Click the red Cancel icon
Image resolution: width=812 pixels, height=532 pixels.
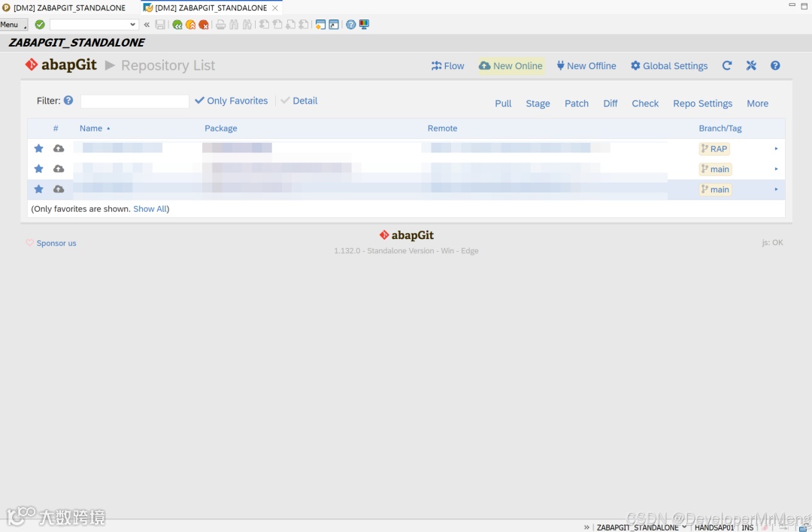204,24
